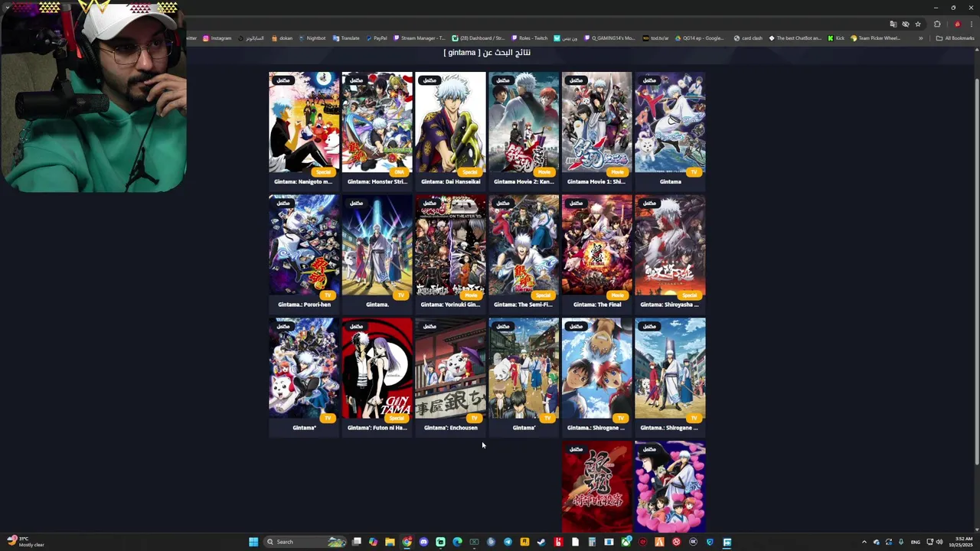The width and height of the screenshot is (980, 551).
Task: Open Gintama: The Final title link
Action: click(x=596, y=305)
